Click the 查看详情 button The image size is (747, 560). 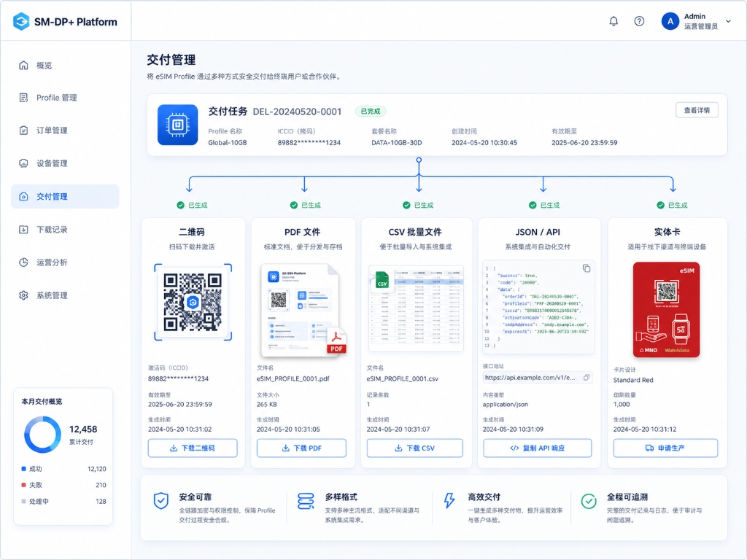697,111
